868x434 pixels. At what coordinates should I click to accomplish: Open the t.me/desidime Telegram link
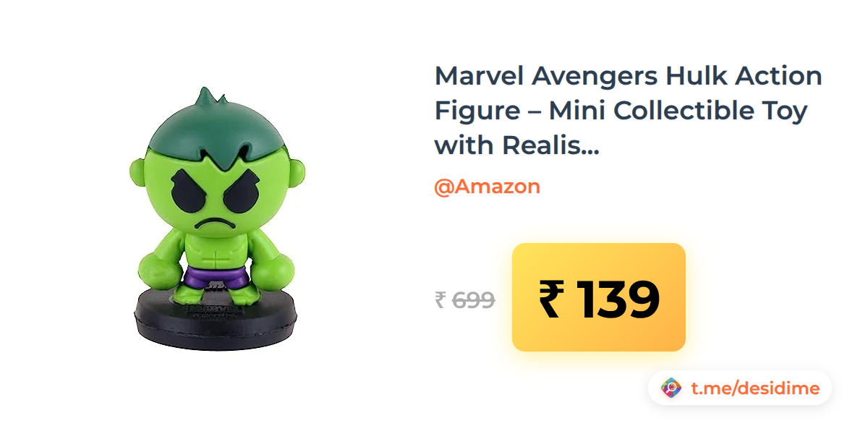[x=755, y=388]
